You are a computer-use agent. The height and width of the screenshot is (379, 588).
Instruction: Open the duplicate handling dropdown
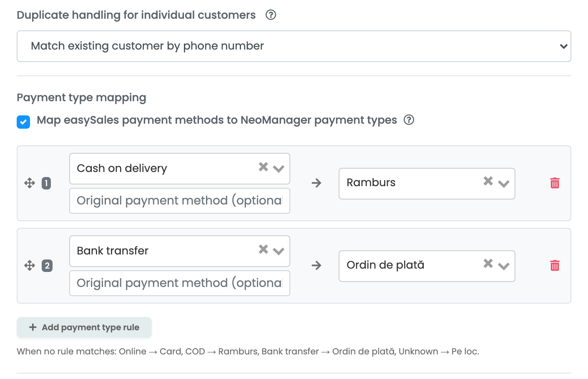coord(294,46)
